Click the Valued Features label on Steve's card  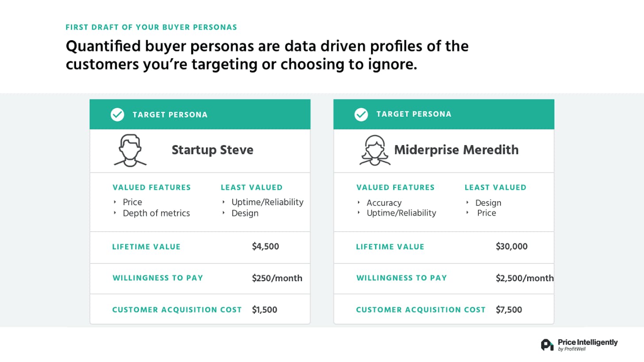(x=152, y=187)
